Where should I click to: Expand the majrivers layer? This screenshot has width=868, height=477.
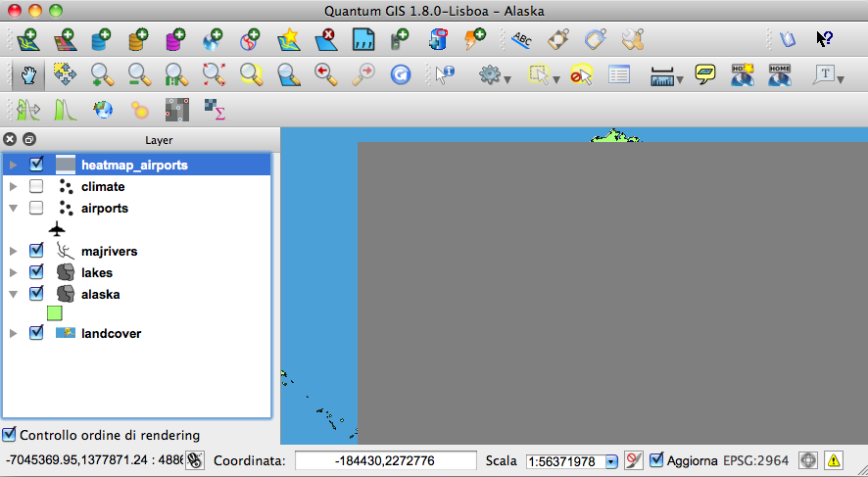[x=14, y=251]
